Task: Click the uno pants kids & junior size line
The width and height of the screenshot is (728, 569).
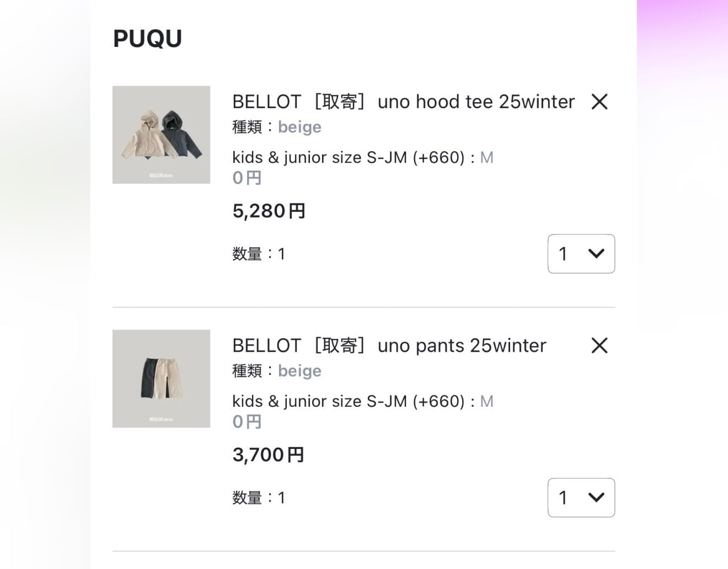Action: [x=362, y=401]
